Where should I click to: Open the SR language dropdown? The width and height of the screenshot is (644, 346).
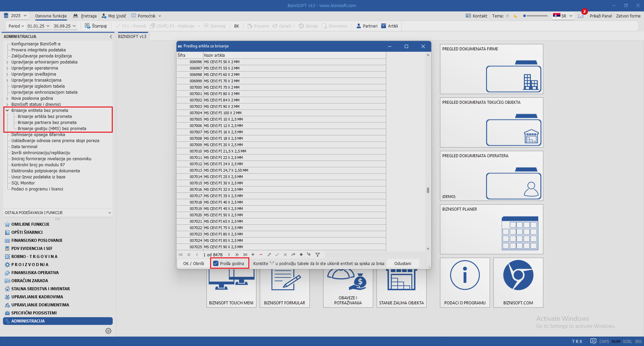pyautogui.click(x=563, y=16)
